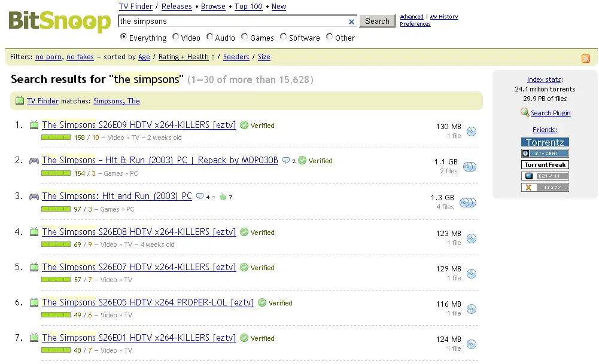
Task: Click EZTV.IT friend banner
Action: [545, 176]
